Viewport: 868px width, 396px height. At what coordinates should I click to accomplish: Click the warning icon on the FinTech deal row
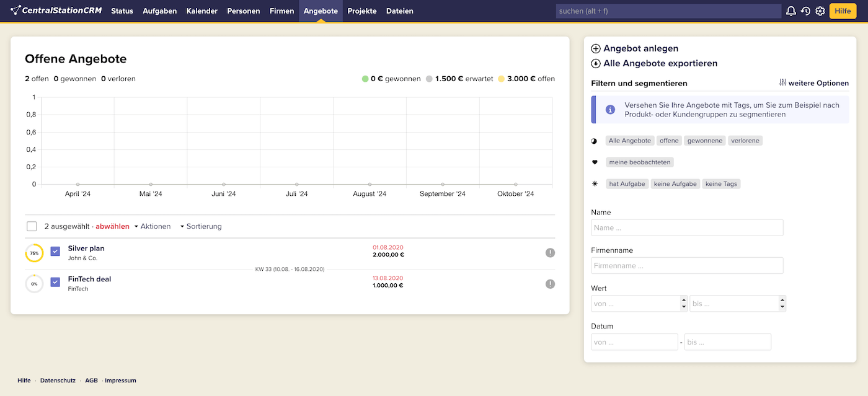coord(550,284)
